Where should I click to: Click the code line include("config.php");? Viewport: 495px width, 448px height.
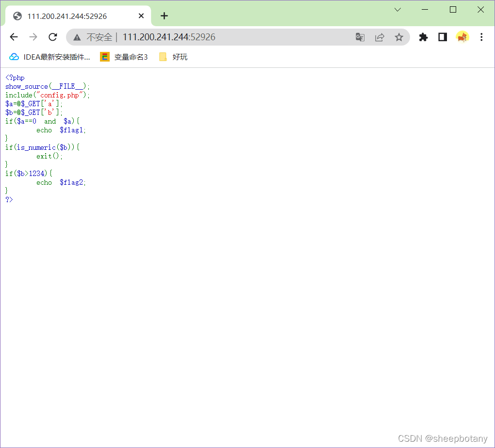tap(48, 95)
